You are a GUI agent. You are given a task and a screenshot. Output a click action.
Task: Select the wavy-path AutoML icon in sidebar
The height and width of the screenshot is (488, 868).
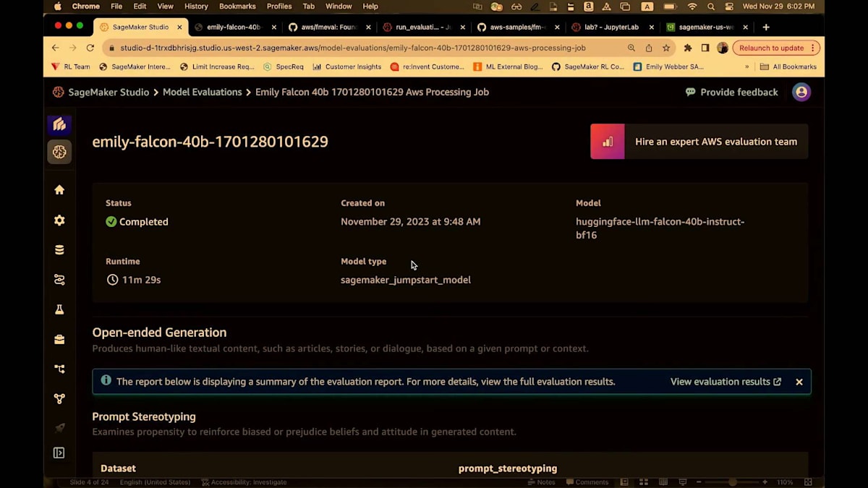[x=59, y=280]
